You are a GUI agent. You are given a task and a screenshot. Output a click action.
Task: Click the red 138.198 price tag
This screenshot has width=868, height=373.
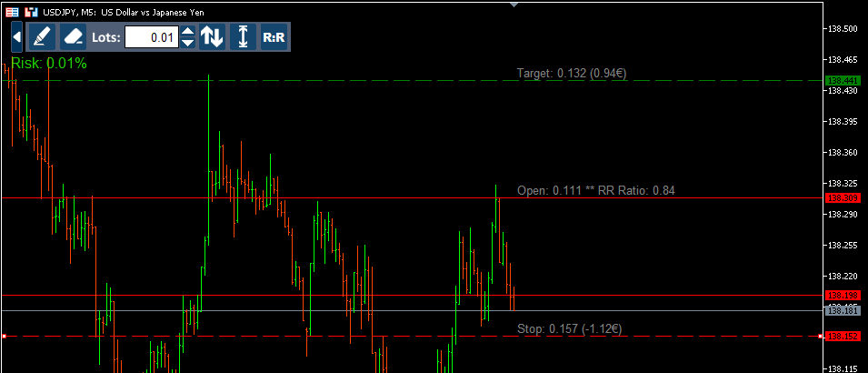[842, 295]
